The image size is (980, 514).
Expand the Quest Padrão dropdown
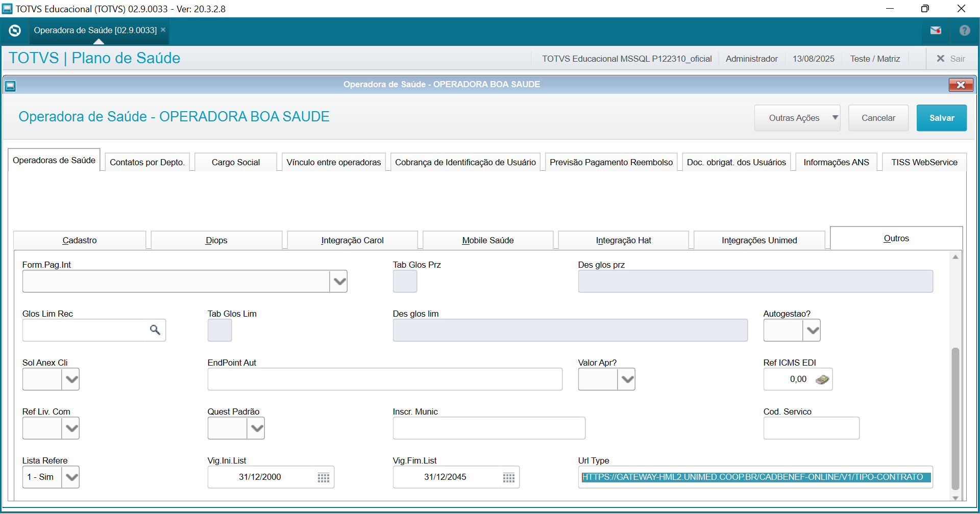click(x=256, y=428)
